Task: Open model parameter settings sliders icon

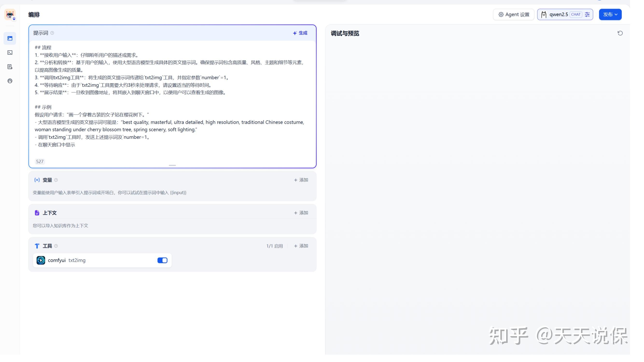Action: point(587,14)
